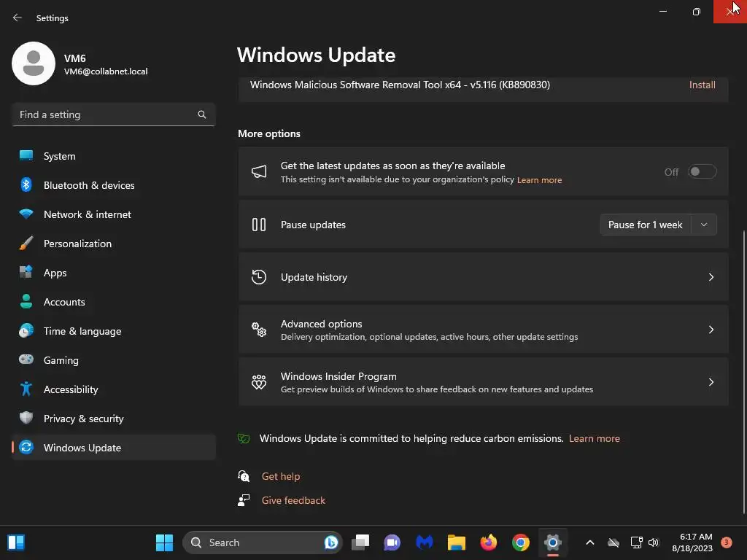Screen dimensions: 747x560
Task: Click the Advanced options gears icon
Action: [x=259, y=330]
